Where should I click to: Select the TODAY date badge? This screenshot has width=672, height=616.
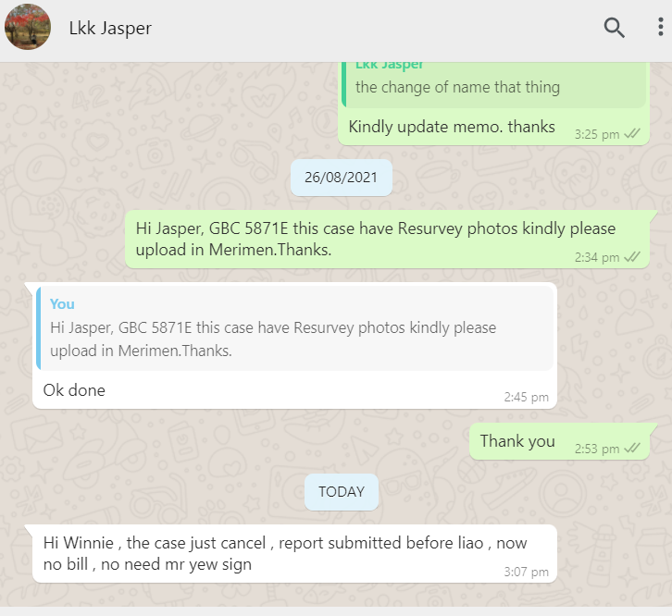(342, 492)
